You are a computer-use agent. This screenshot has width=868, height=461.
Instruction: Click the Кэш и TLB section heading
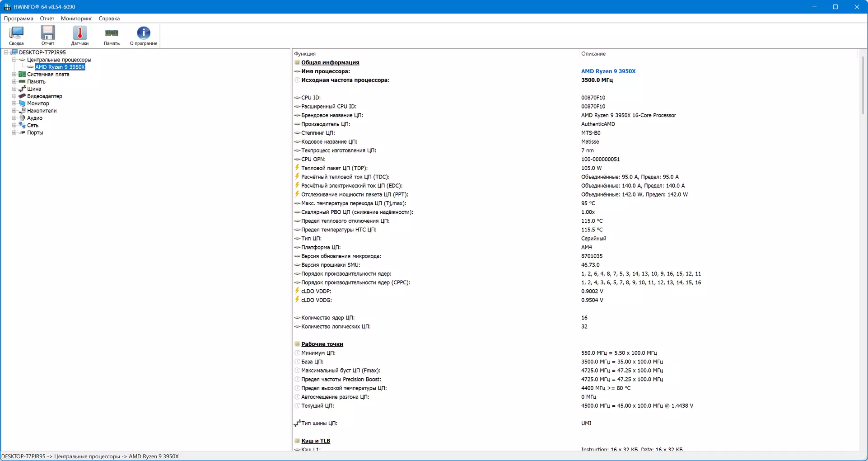click(316, 441)
